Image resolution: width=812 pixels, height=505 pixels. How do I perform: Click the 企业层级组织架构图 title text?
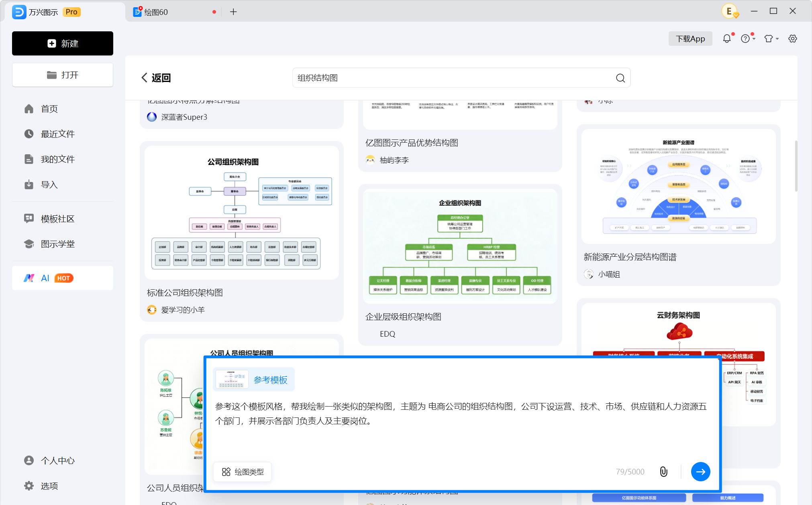(x=403, y=317)
